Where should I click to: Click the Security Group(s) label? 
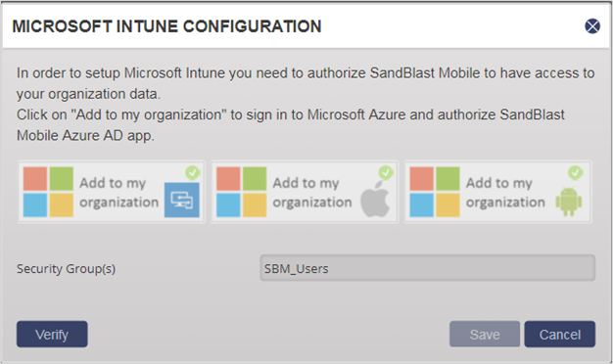click(x=66, y=269)
